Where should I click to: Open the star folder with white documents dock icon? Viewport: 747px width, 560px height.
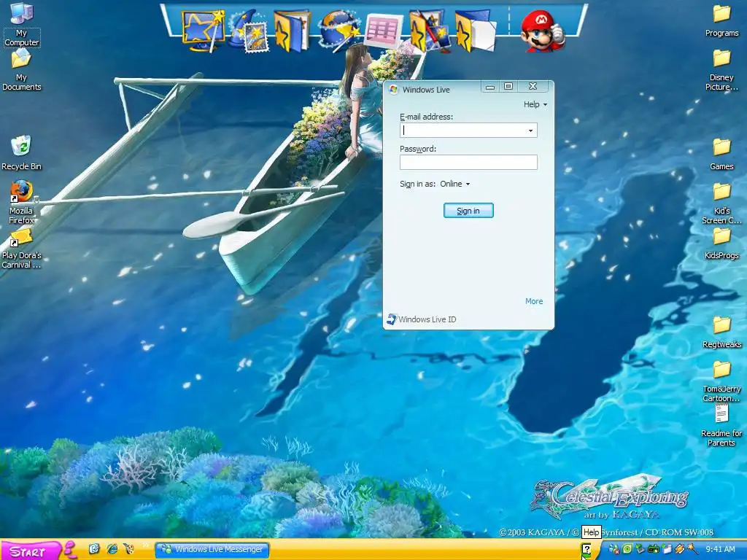pyautogui.click(x=476, y=31)
